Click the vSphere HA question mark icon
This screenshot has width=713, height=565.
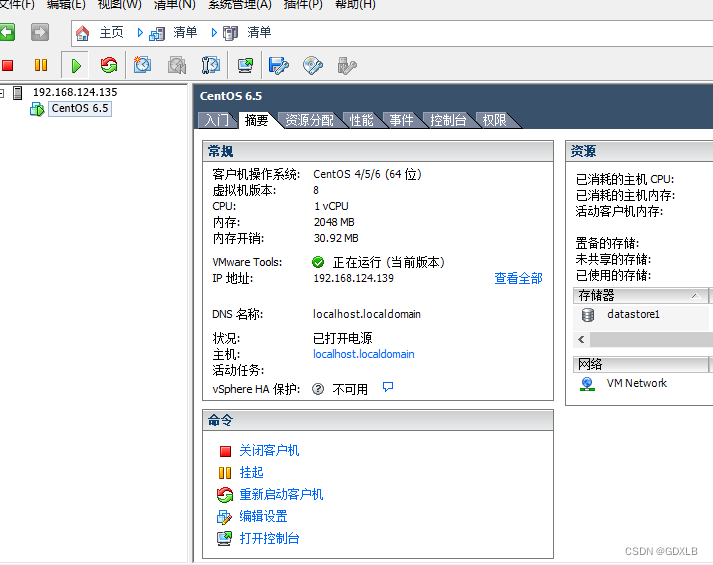click(318, 389)
